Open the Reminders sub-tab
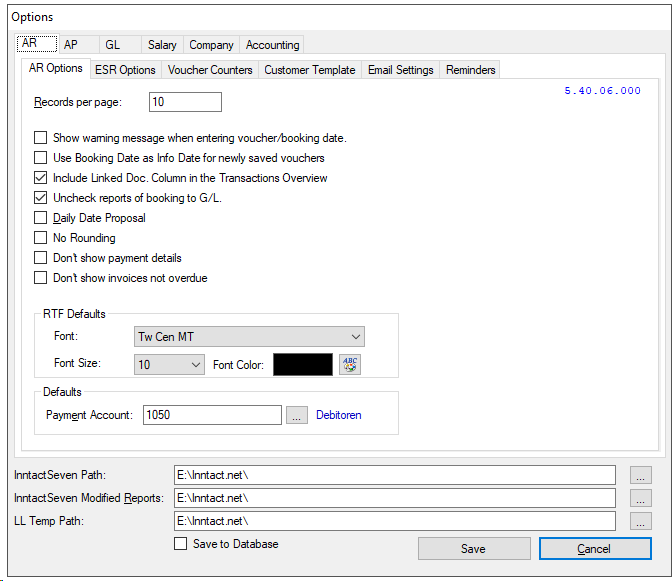Image resolution: width=672 pixels, height=581 pixels. tap(470, 70)
